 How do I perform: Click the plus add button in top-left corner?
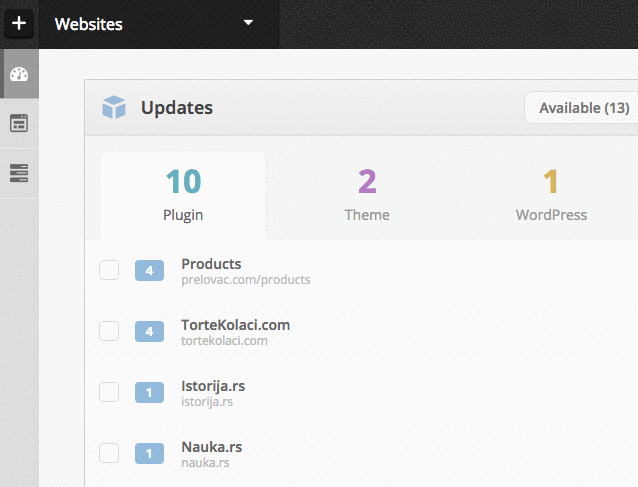coord(19,23)
